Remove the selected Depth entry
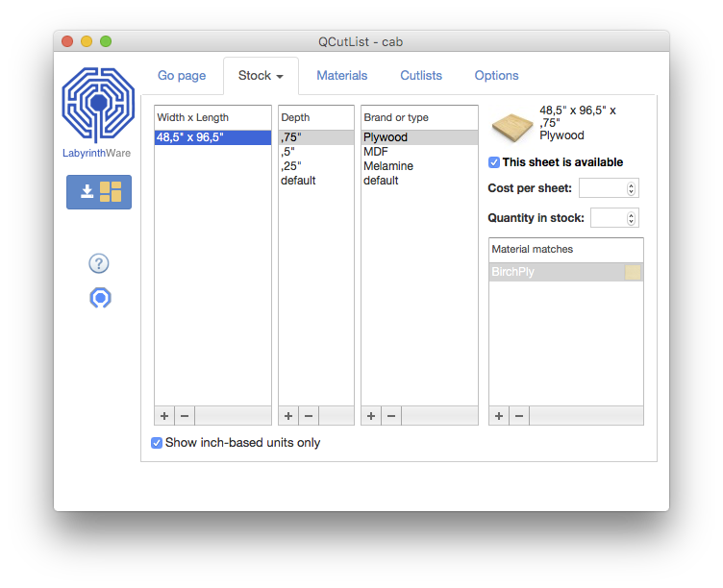 coord(309,416)
